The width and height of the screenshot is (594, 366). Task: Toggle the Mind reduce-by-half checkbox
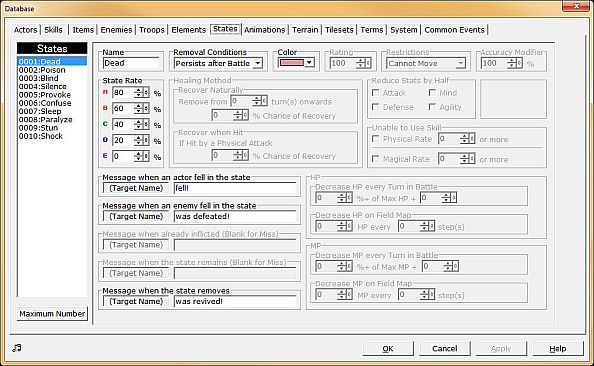(432, 92)
